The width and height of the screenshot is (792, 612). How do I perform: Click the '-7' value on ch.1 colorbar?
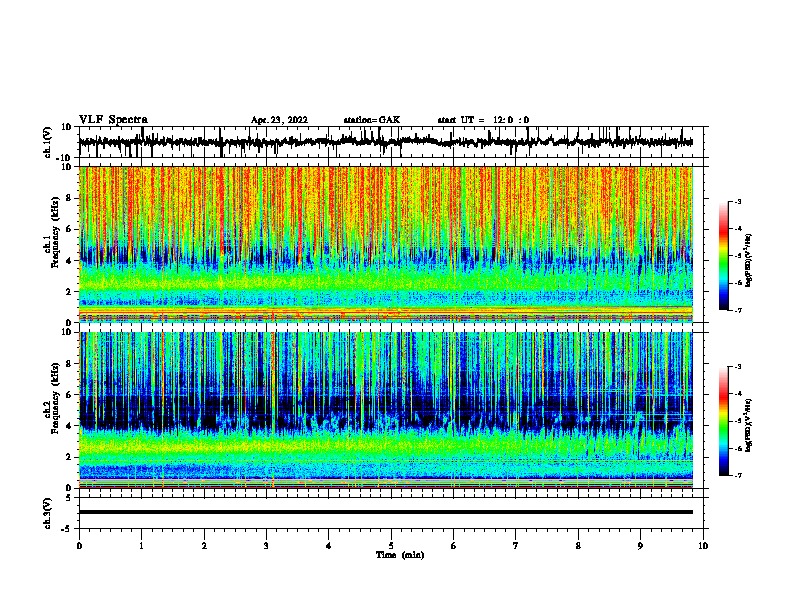click(738, 310)
